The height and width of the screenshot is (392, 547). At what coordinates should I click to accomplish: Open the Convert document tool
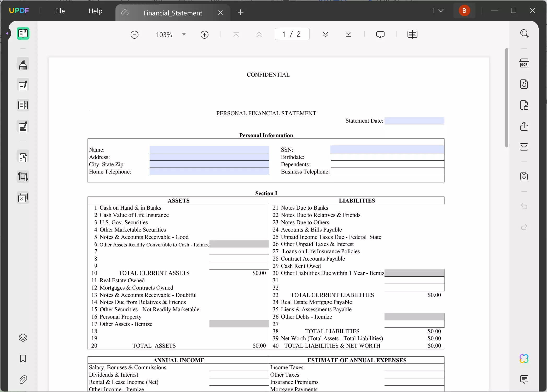(x=524, y=84)
